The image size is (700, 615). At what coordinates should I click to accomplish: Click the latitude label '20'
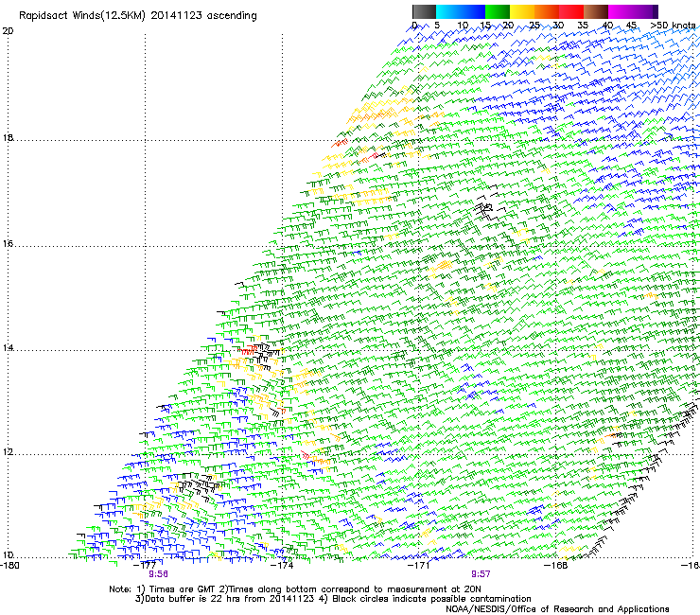(8, 31)
